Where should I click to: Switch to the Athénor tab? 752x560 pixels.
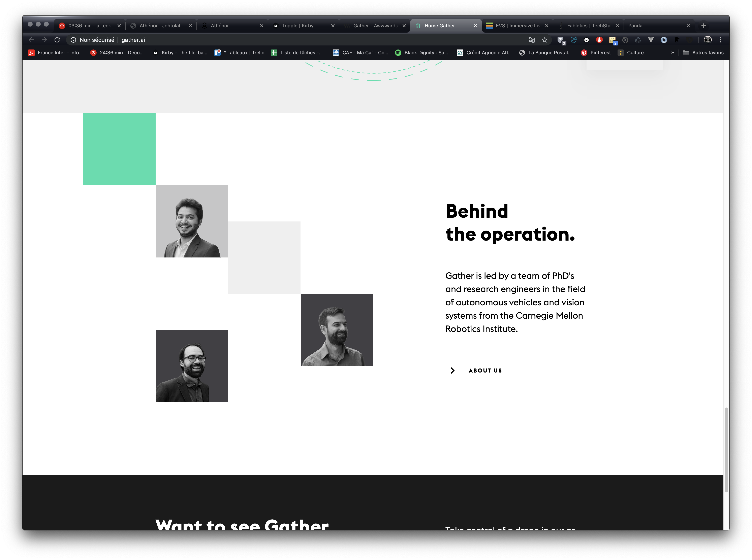(x=232, y=26)
